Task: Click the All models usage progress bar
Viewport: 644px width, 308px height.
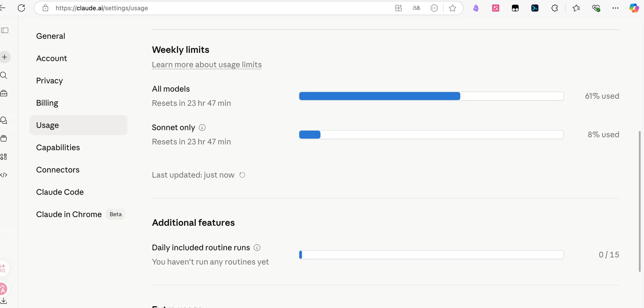Action: [x=431, y=96]
